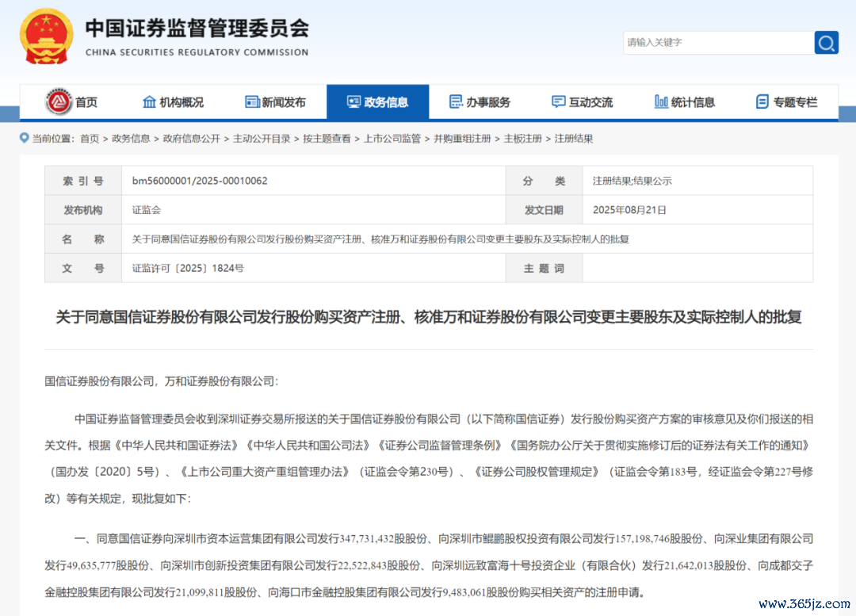This screenshot has height=616, width=856.
Task: Open the 机构概况 navigation tab
Action: [173, 102]
